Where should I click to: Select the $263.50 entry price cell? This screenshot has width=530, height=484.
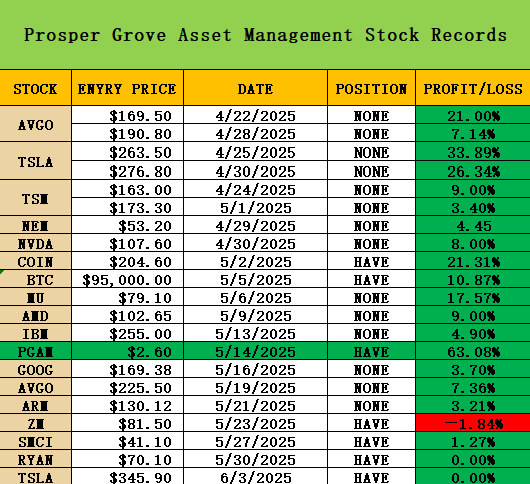pos(127,151)
